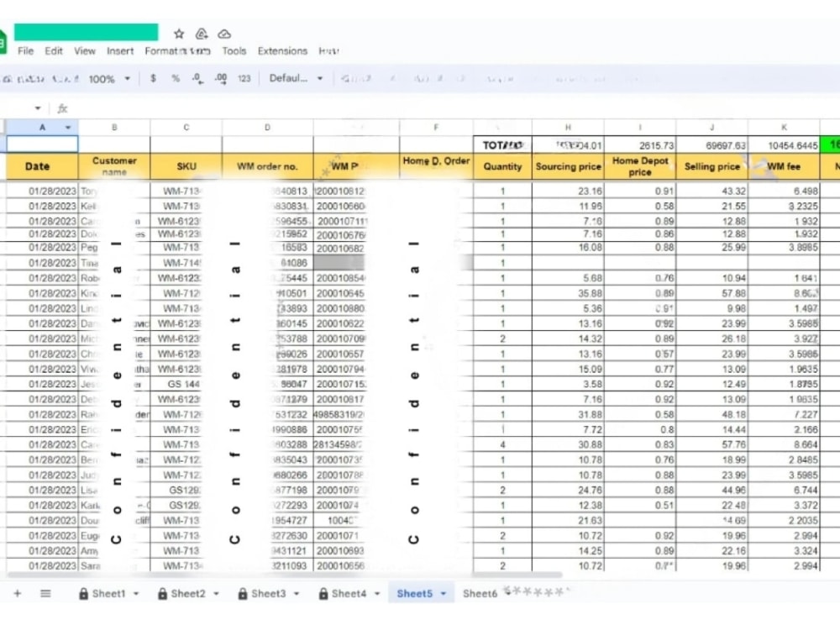Image resolution: width=840 pixels, height=630 pixels.
Task: Click the horizontal scrollbar below the grid
Action: 284,575
